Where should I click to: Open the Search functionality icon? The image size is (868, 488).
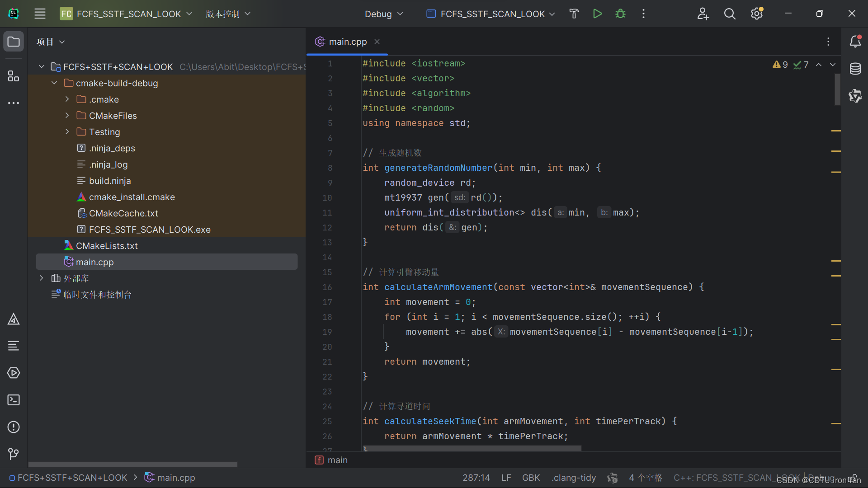(x=730, y=13)
